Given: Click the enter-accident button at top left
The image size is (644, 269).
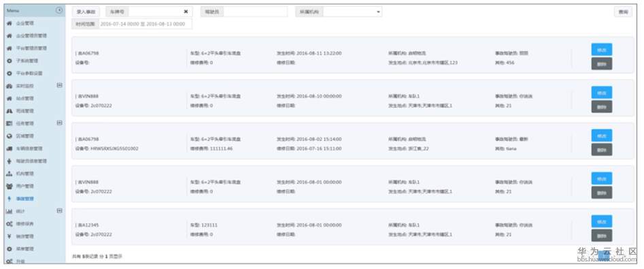Looking at the screenshot, I should click(86, 12).
